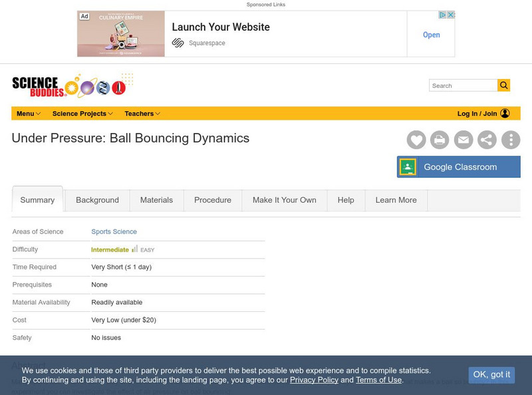Expand the Menu dropdown
The image size is (532, 395).
(x=29, y=114)
